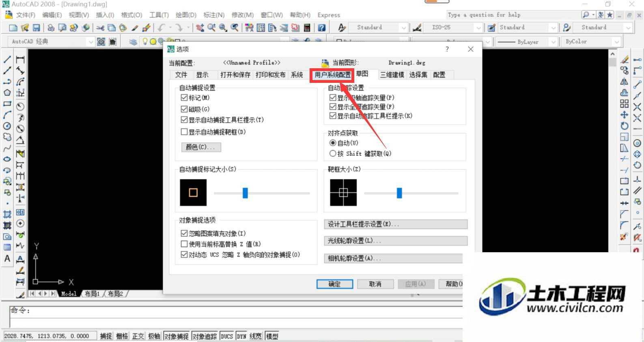This screenshot has width=644, height=342.
Task: Select the Revision Cloud tool
Action: pos(7,137)
